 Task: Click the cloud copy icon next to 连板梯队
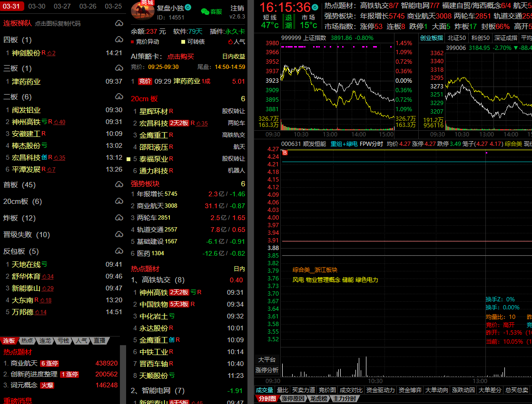point(119,23)
